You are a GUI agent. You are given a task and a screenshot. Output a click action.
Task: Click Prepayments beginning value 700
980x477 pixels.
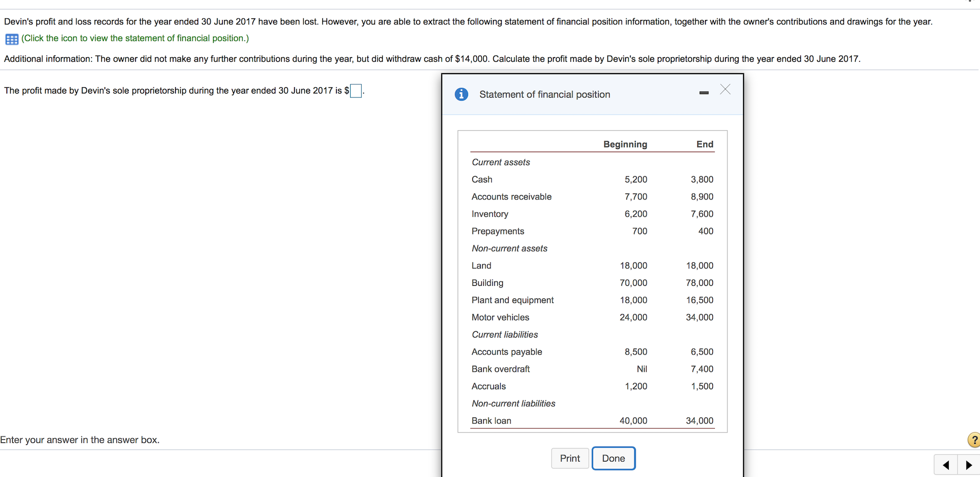click(x=640, y=231)
